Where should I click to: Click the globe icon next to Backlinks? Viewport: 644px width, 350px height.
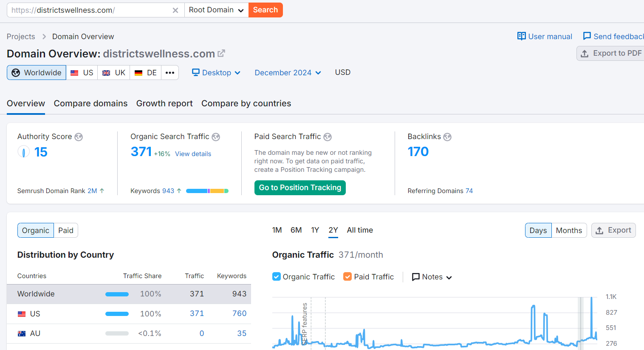[447, 137]
